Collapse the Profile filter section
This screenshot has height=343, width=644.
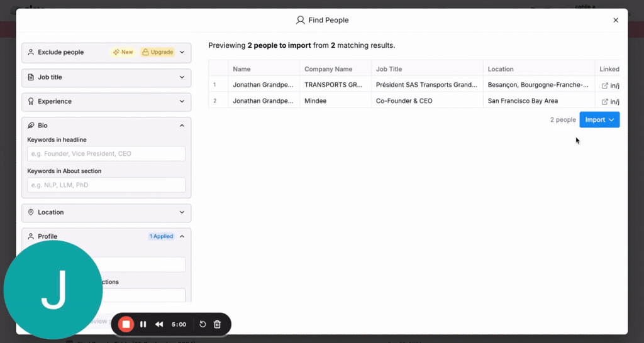pos(182,236)
